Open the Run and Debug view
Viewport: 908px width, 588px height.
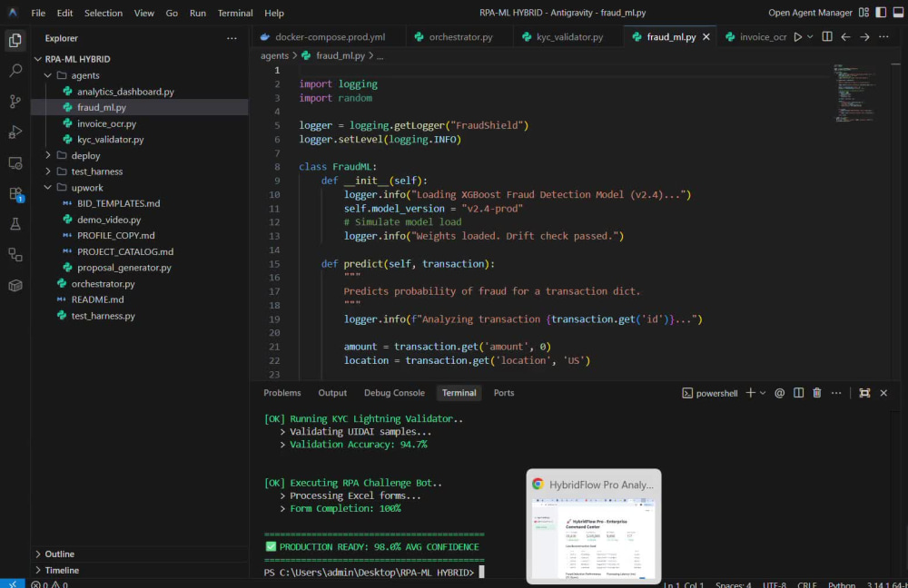pyautogui.click(x=15, y=132)
